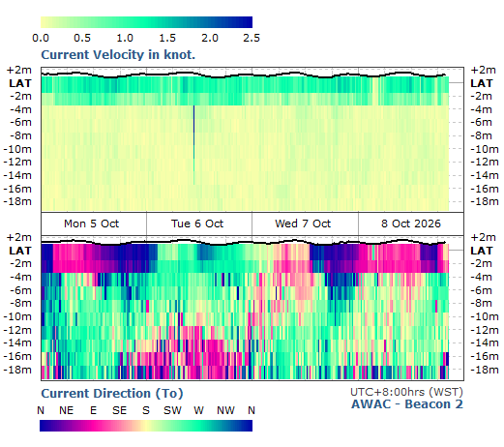Click the Current Direction (To) title
Viewport: 504px width, 447px height.
[112, 394]
